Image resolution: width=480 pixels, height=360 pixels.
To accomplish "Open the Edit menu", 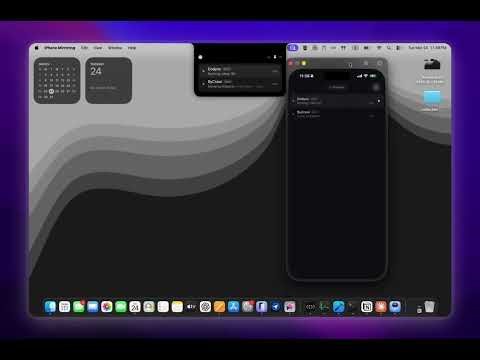I will (84, 48).
